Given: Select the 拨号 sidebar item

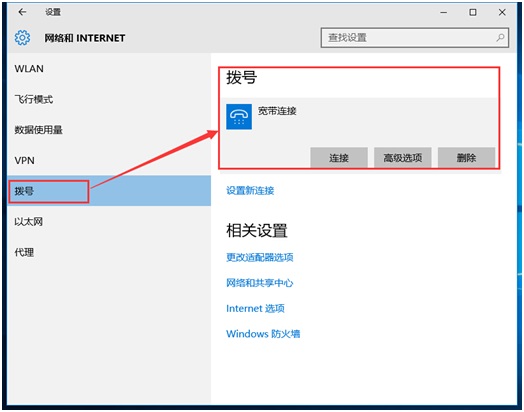Looking at the screenshot, I should pyautogui.click(x=109, y=191).
